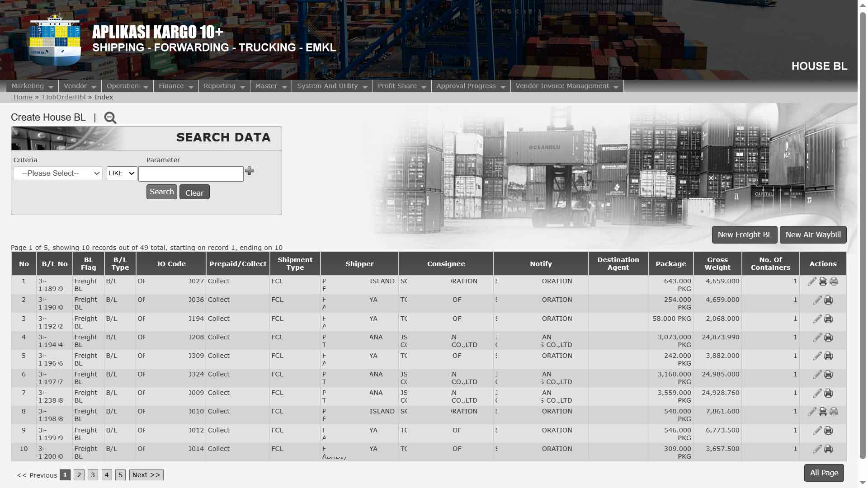
Task: Click the dark printer icon in row 4
Action: (828, 338)
